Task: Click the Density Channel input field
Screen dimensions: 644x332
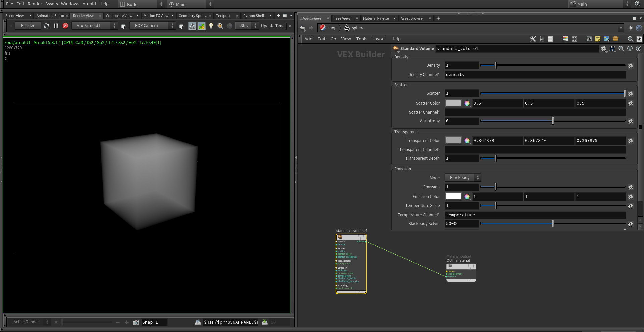Action: (x=535, y=75)
